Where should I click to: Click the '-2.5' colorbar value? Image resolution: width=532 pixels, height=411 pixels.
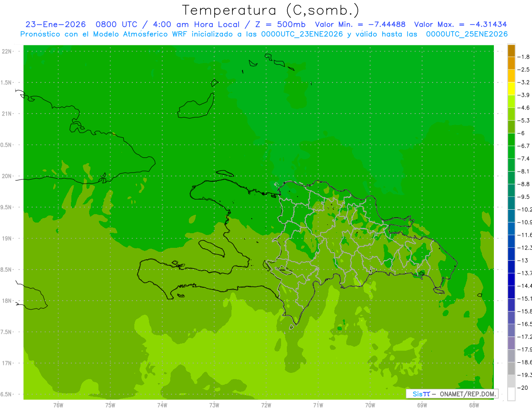pos(524,70)
